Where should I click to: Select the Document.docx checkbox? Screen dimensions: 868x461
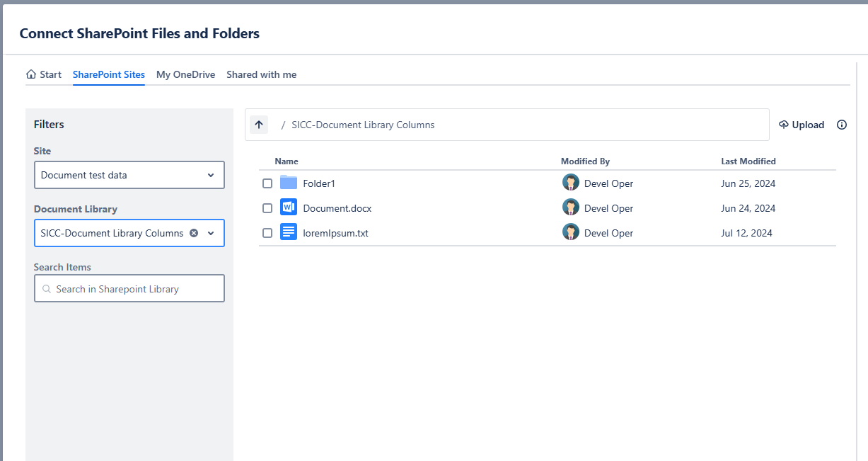pyautogui.click(x=267, y=208)
